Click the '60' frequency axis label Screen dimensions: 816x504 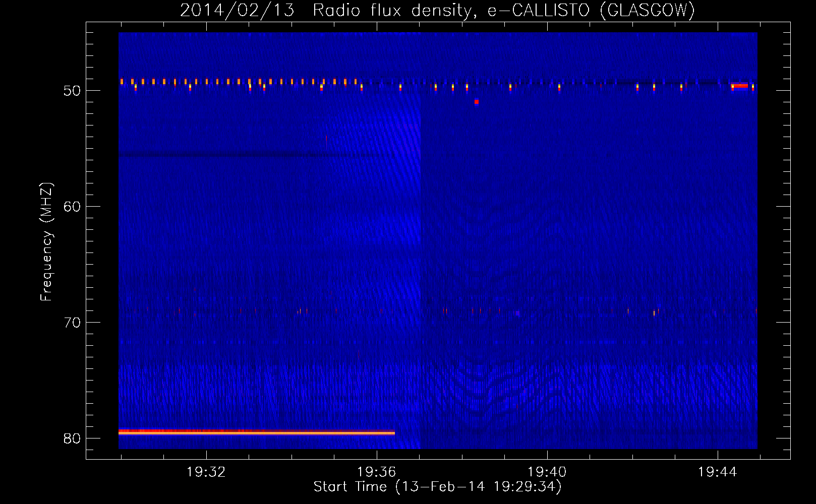click(72, 207)
